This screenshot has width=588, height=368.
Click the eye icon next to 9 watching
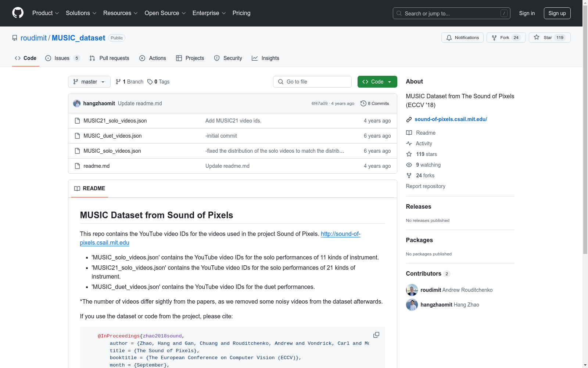coord(409,165)
